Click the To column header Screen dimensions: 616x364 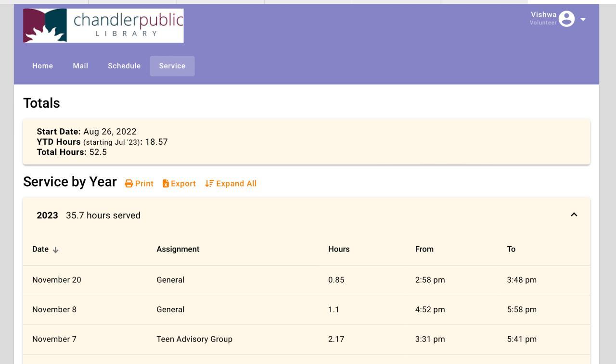pos(511,249)
